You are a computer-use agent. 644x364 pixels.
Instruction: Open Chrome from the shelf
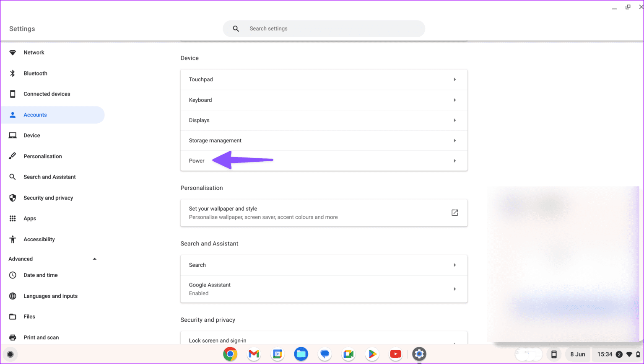[x=230, y=354]
